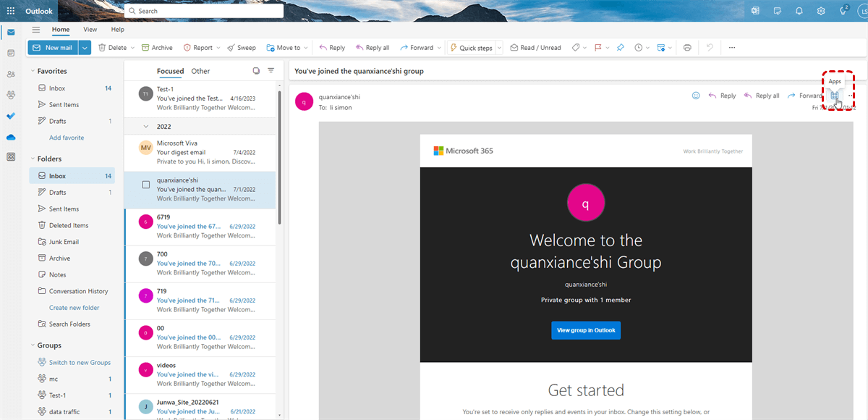Screen dimensions: 868x420
Task: Open the To Do checkmark app
Action: pos(11,115)
